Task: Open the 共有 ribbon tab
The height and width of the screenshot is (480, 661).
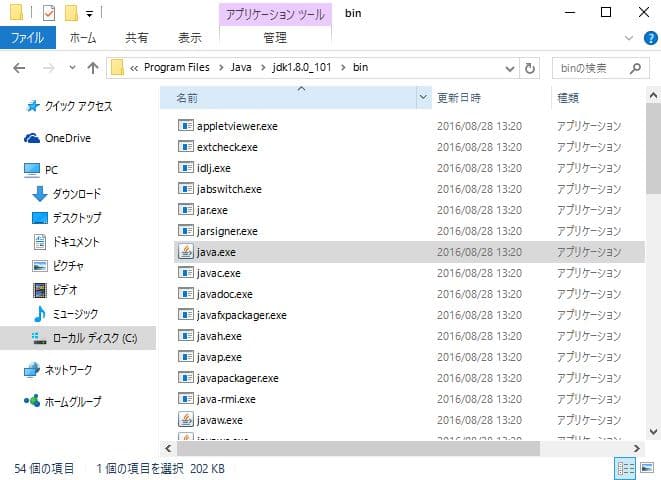Action: pyautogui.click(x=137, y=38)
